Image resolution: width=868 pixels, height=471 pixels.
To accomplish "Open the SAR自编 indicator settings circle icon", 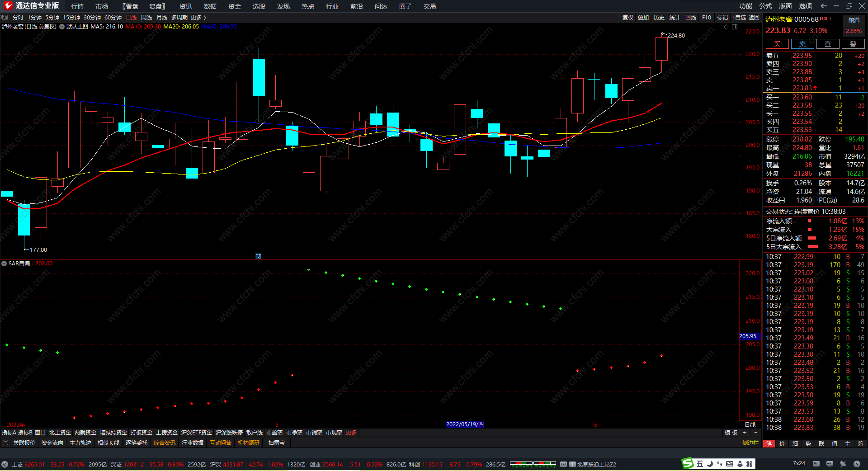I will click(4, 264).
